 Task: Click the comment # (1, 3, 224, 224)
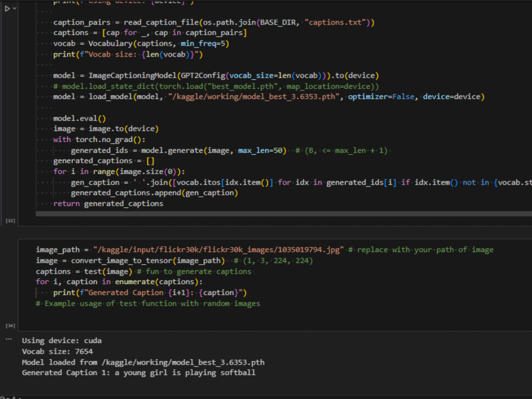(273, 261)
